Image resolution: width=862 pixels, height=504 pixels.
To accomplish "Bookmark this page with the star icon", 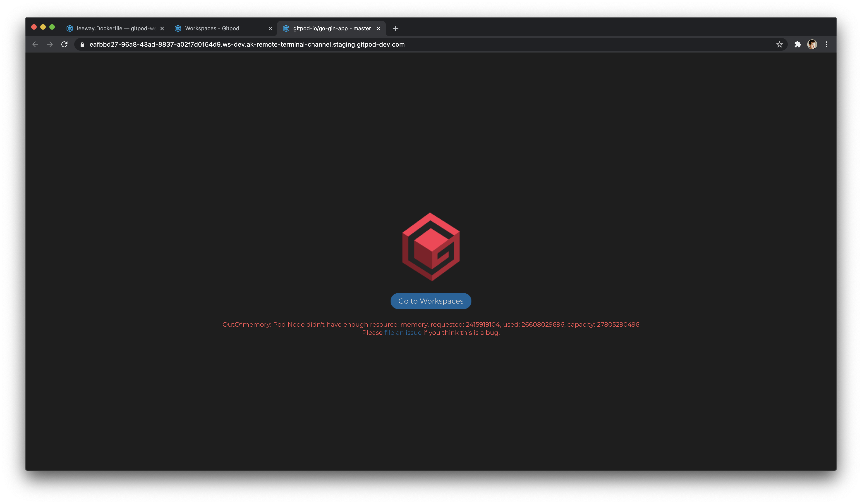I will (779, 44).
